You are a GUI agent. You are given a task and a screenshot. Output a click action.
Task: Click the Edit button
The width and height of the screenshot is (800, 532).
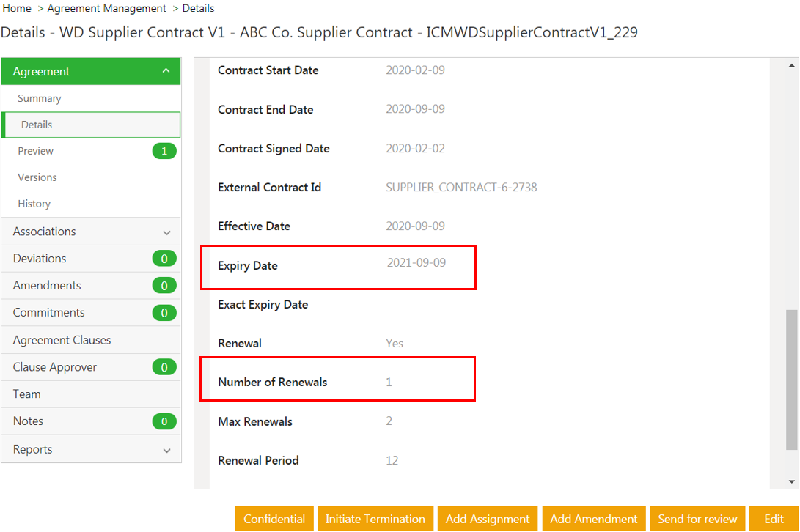[774, 519]
